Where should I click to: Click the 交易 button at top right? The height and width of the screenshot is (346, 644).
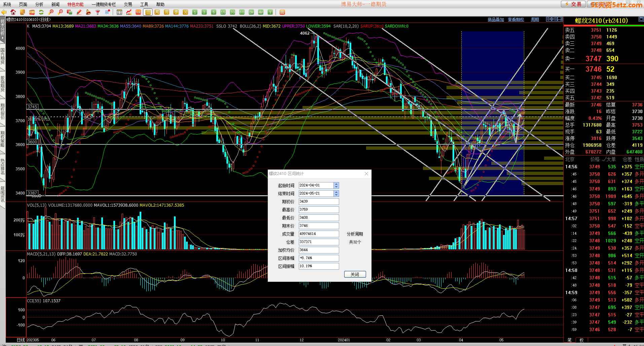pos(573,4)
